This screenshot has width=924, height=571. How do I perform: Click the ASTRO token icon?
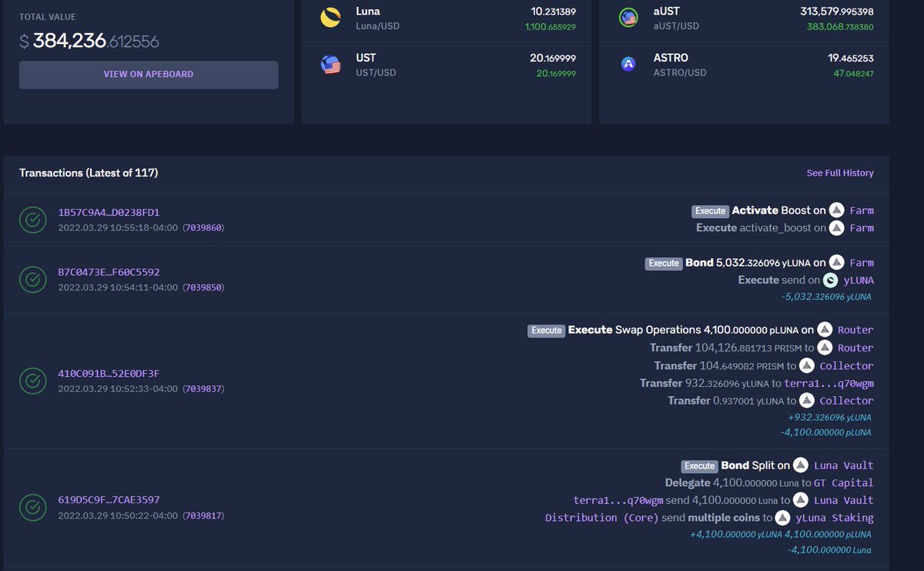click(x=628, y=65)
